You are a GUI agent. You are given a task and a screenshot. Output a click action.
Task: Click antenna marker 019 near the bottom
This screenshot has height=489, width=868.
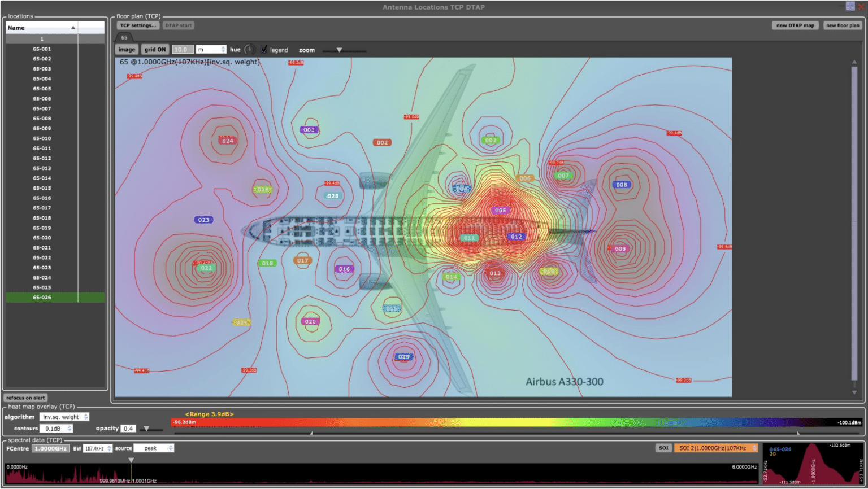(404, 356)
